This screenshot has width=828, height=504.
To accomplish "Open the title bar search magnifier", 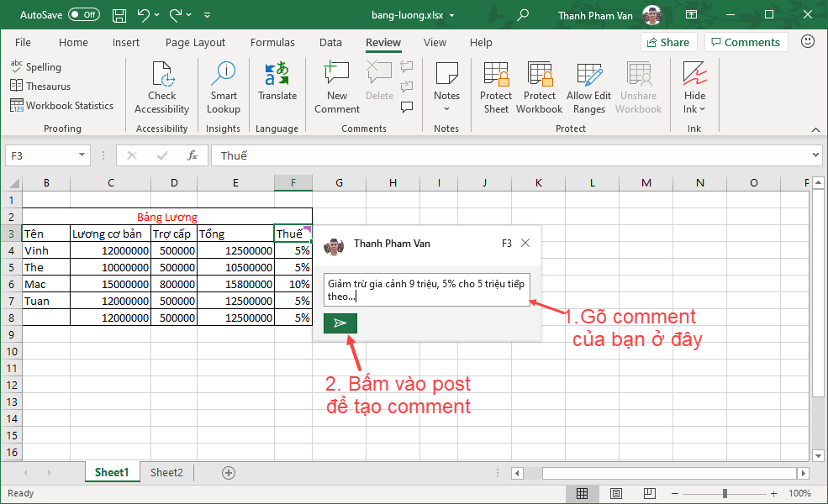I will point(523,15).
